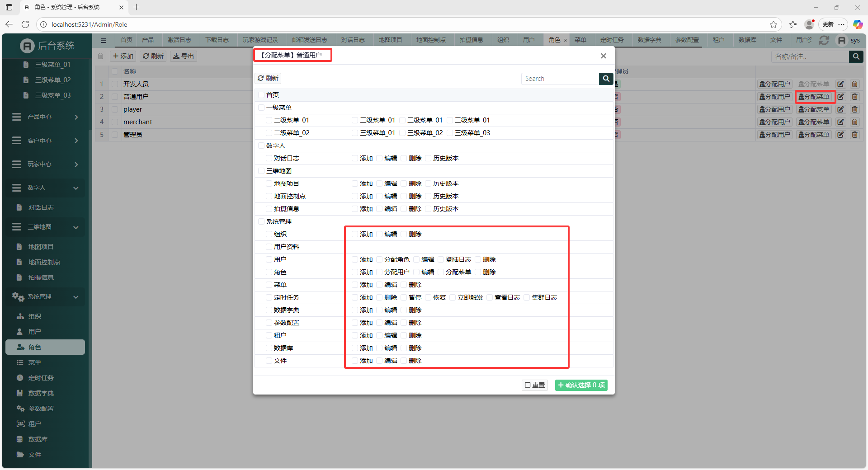The height and width of the screenshot is (470, 868).
Task: Click the hamburger menu icon above the table
Action: [x=104, y=40]
